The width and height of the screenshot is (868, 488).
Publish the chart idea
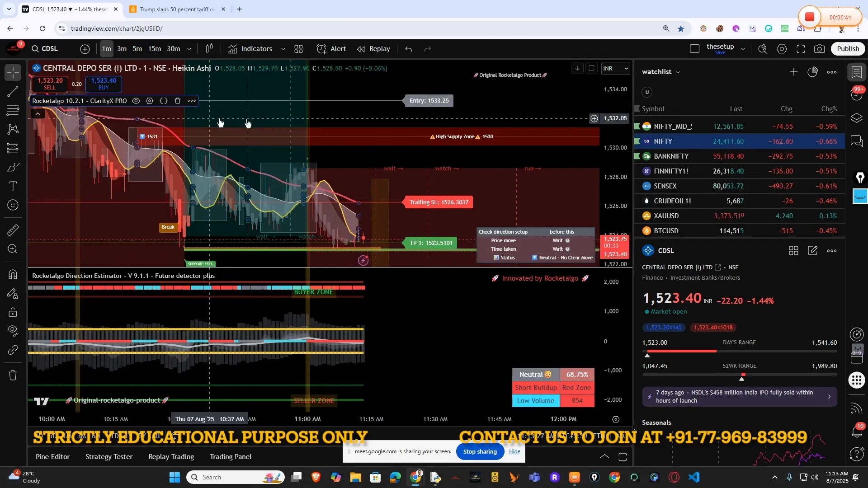[x=848, y=49]
